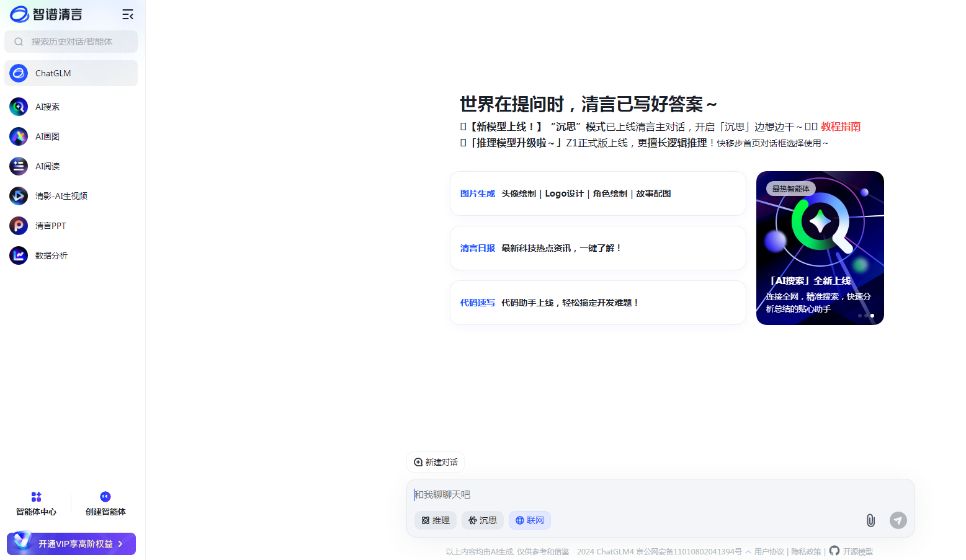Click the attachment paperclip in the chat box

tap(870, 520)
